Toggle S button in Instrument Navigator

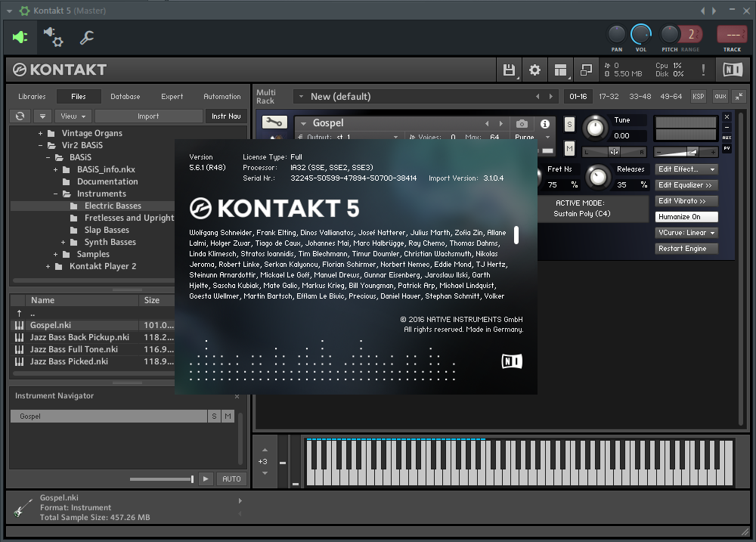pyautogui.click(x=214, y=417)
